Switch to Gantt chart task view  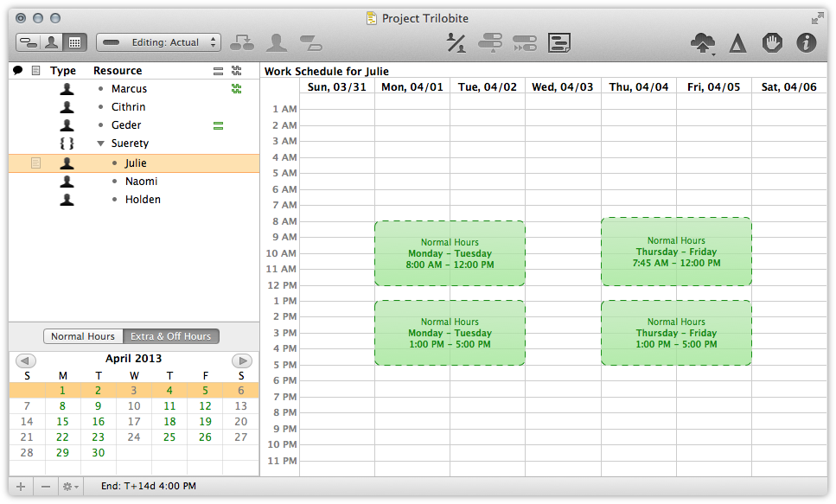[x=28, y=42]
